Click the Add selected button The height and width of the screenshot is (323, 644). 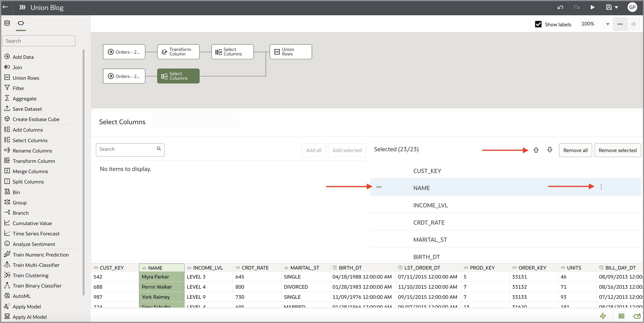click(347, 150)
